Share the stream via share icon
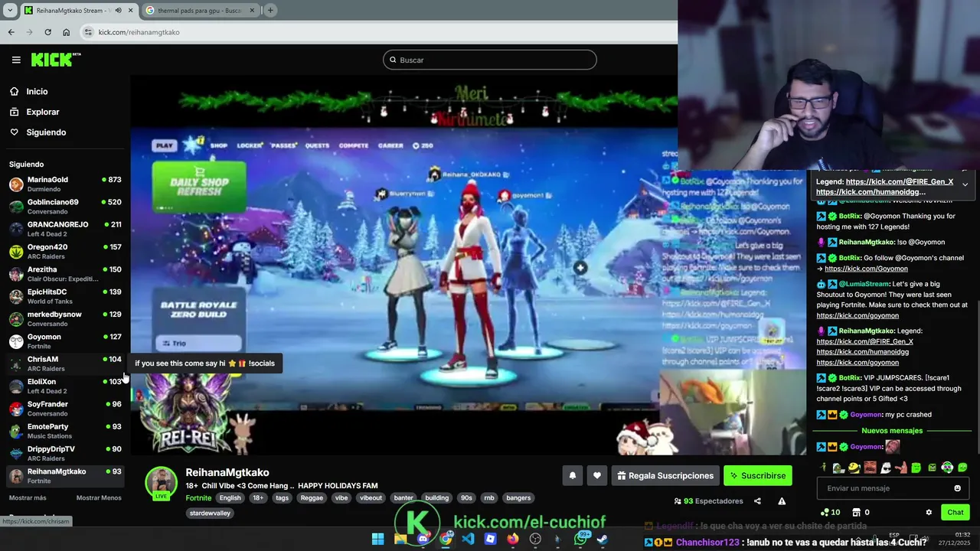This screenshot has height=551, width=980. click(x=757, y=501)
